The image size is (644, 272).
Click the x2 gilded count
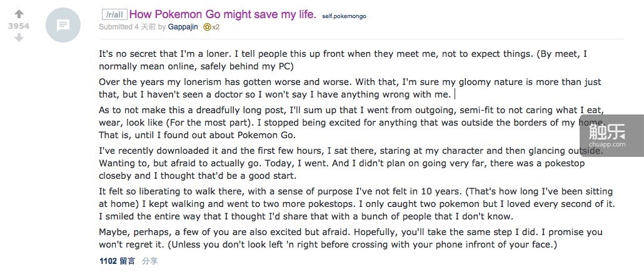coord(216,27)
